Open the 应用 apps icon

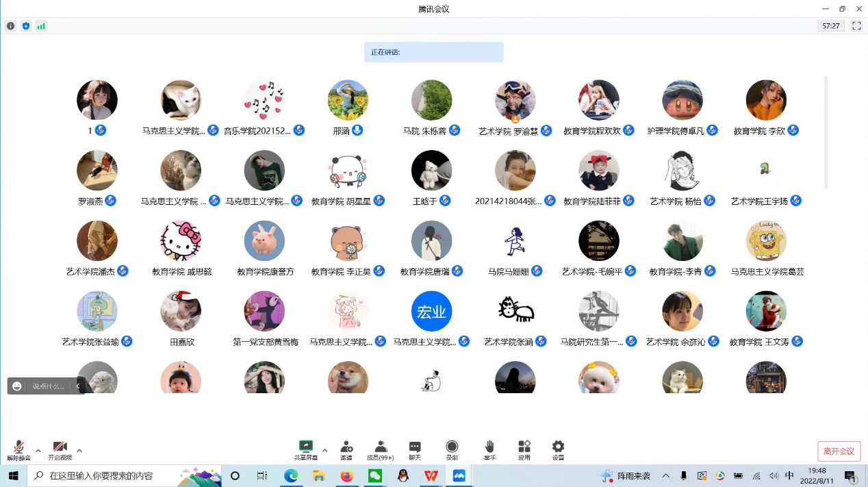524,450
